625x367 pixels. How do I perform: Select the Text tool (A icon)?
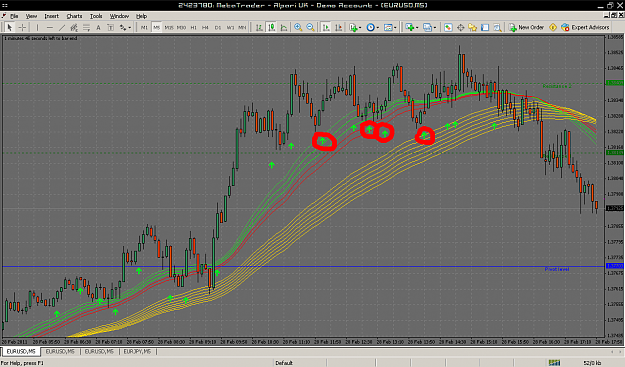pyautogui.click(x=98, y=27)
